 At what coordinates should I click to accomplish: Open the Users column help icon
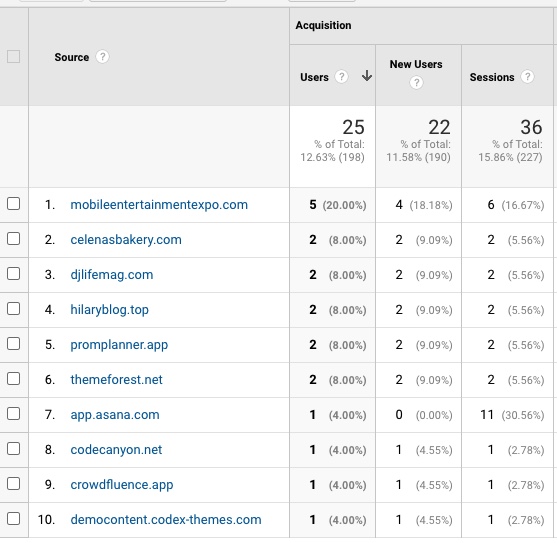341,77
